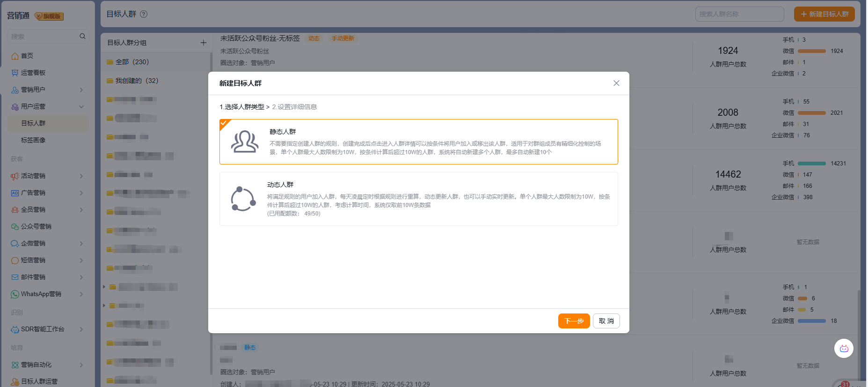868x387 pixels.
Task: Add a group with 目标人群分组 plus icon
Action: click(204, 43)
